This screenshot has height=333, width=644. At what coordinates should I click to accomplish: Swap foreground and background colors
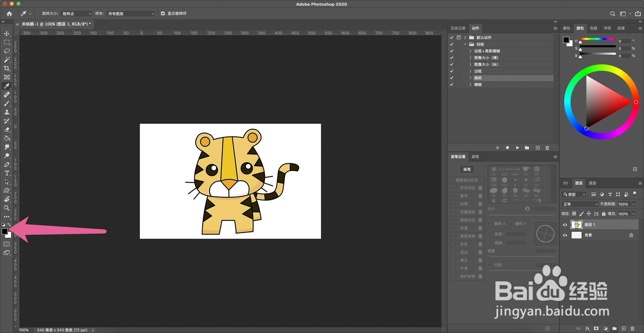pos(9,225)
